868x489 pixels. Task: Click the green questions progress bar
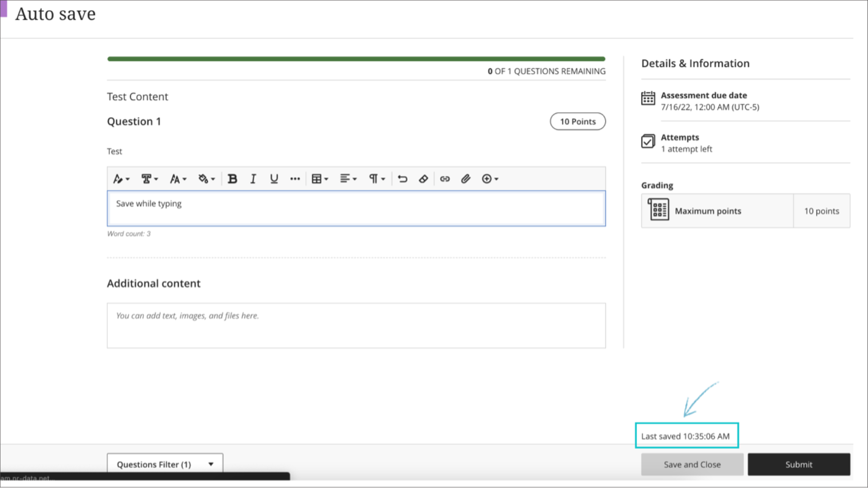pyautogui.click(x=356, y=58)
